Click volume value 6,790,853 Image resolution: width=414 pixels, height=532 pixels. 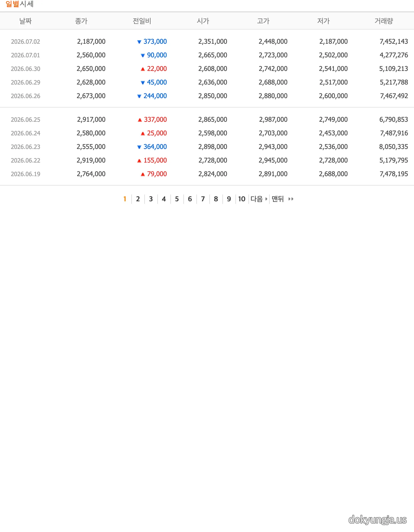[x=394, y=120]
